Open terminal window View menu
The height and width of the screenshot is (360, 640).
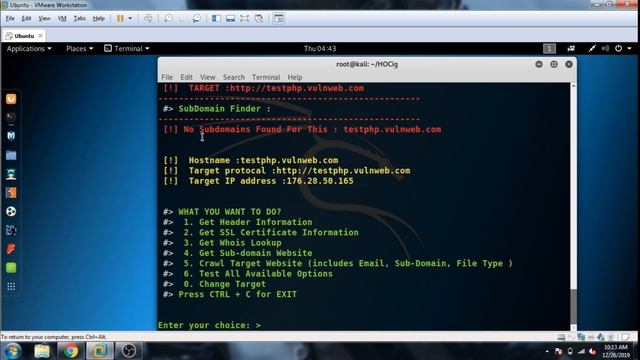pyautogui.click(x=207, y=77)
